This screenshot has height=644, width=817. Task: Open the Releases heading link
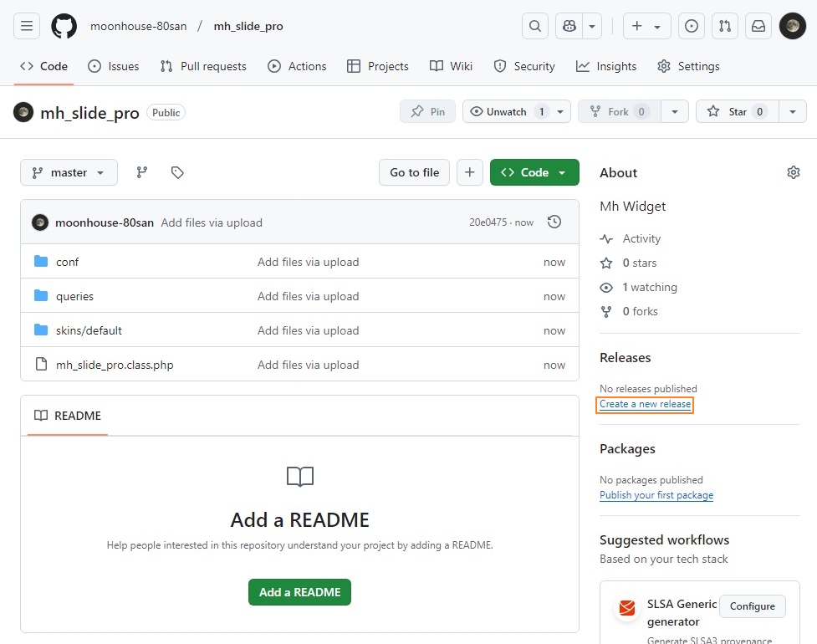click(x=626, y=358)
